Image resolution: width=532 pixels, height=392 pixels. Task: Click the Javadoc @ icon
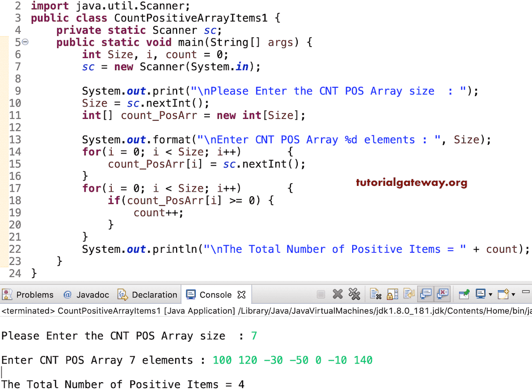click(x=66, y=294)
